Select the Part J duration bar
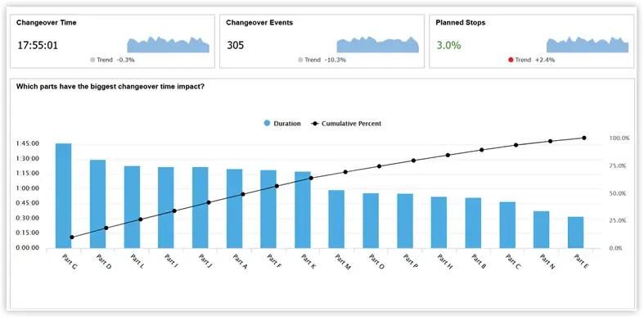Image resolution: width=644 pixels, height=317 pixels. 200,207
